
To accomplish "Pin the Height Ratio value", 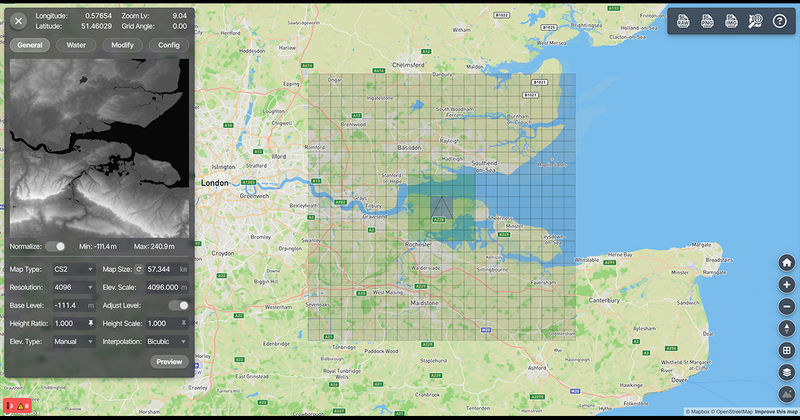I will 91,324.
